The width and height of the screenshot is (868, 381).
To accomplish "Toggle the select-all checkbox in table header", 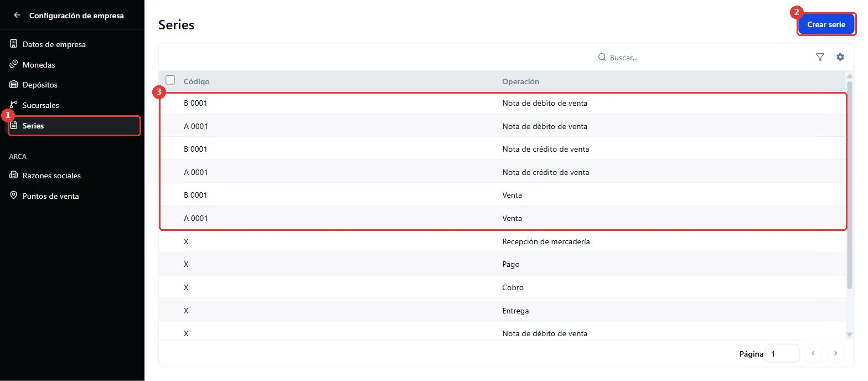I will [x=170, y=80].
